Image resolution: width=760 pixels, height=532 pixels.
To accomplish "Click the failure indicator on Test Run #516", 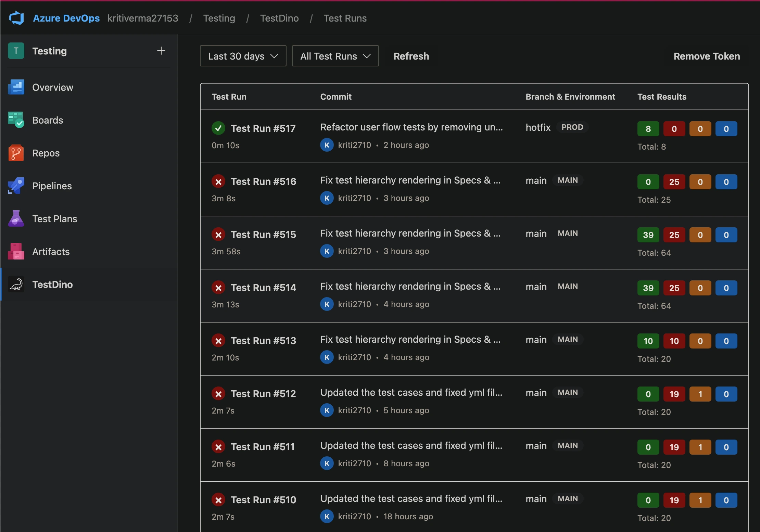I will click(x=218, y=181).
